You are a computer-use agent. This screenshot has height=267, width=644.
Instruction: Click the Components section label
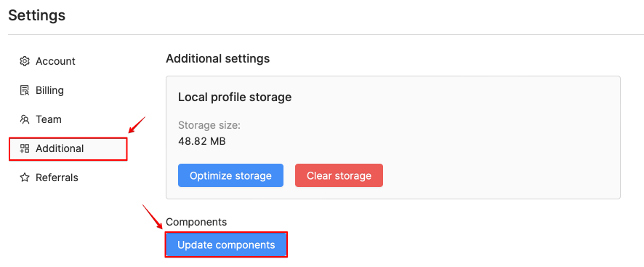pyautogui.click(x=196, y=222)
